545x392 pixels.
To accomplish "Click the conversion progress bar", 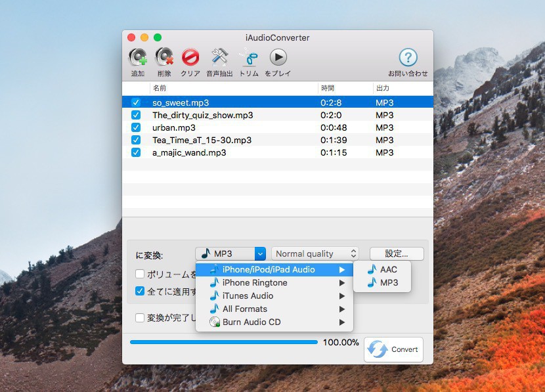I will pyautogui.click(x=223, y=342).
